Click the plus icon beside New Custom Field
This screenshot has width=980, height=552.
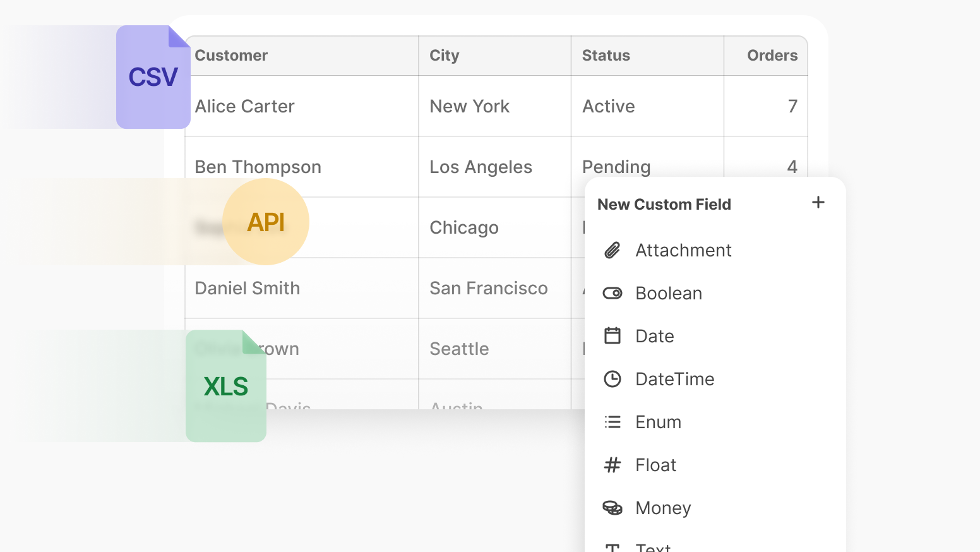click(818, 203)
